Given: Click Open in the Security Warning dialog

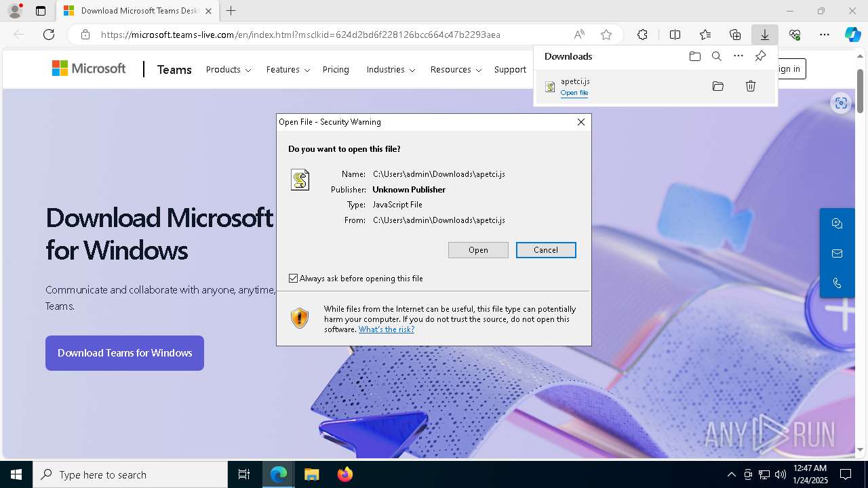Looking at the screenshot, I should [x=478, y=250].
